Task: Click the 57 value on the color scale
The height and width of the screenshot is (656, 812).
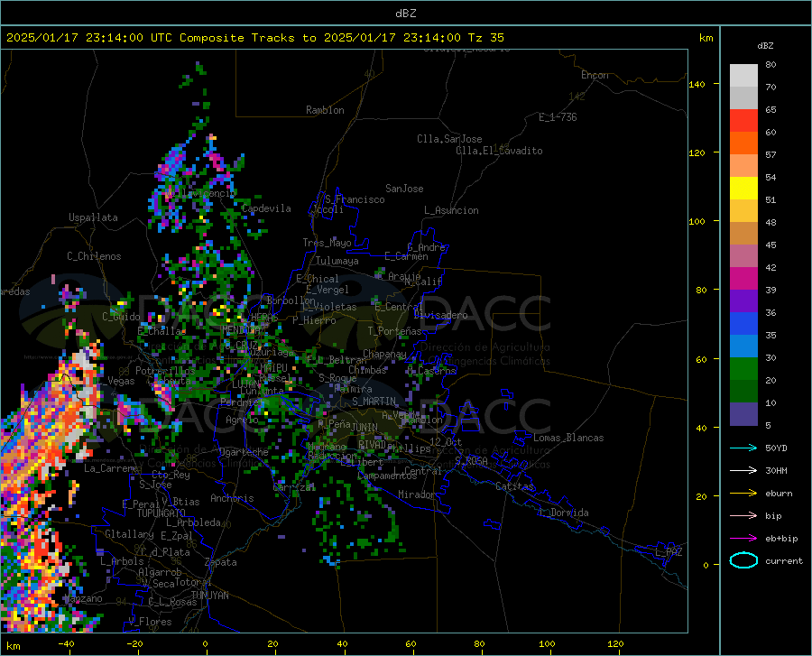Action: 770,155
